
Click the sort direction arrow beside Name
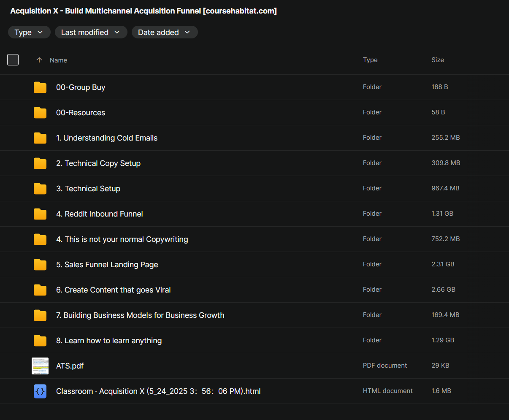pyautogui.click(x=39, y=60)
